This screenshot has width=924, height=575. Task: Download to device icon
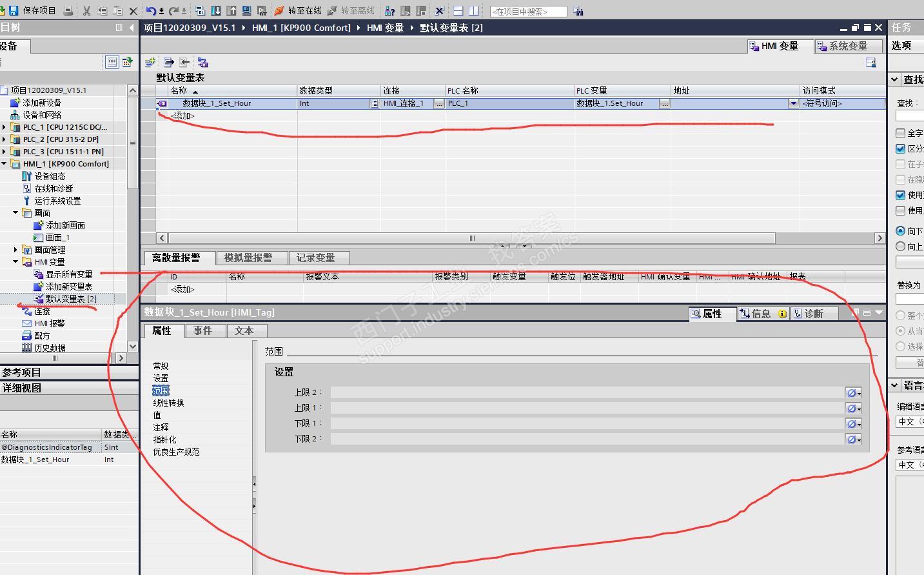click(215, 11)
